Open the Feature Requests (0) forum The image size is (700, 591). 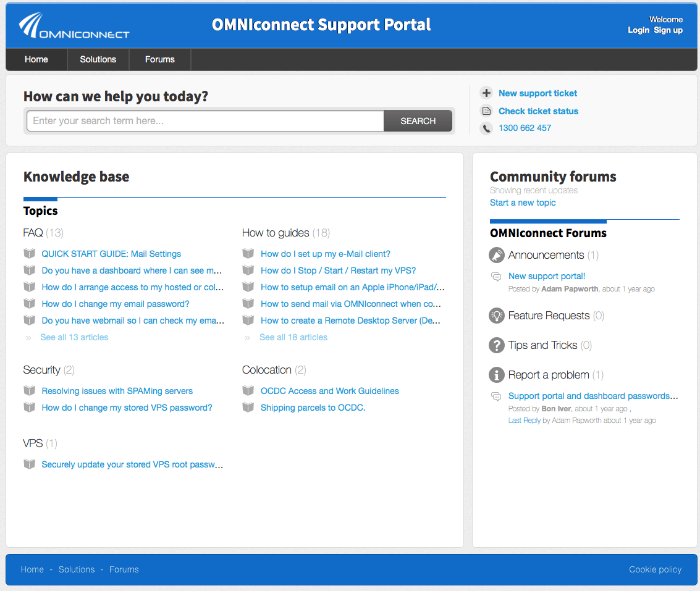(x=556, y=316)
